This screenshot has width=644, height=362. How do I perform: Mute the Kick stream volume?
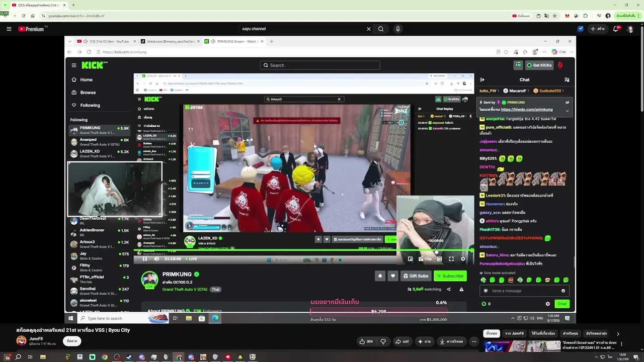pos(156,259)
